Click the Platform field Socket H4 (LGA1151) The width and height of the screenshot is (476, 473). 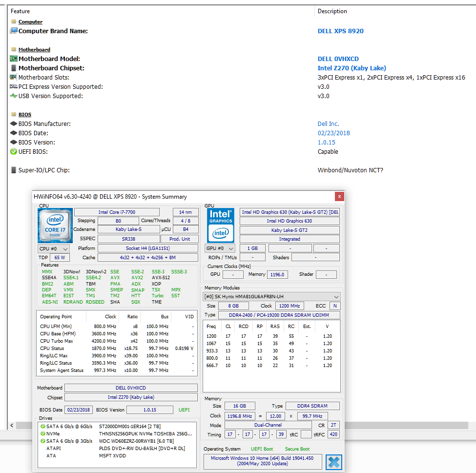pos(148,248)
